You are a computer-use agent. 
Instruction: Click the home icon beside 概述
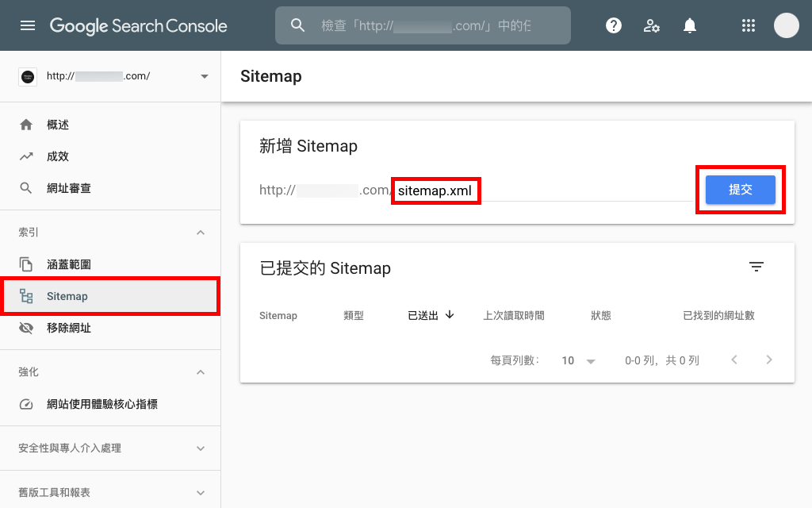pos(26,125)
